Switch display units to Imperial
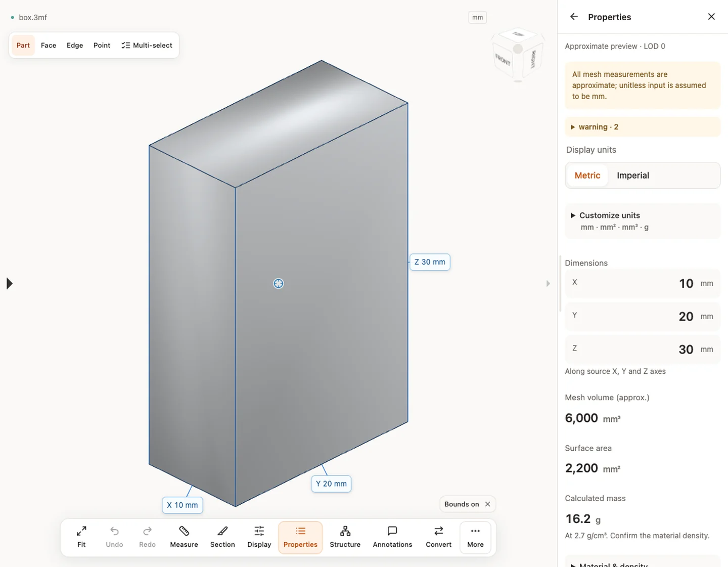 pyautogui.click(x=633, y=176)
